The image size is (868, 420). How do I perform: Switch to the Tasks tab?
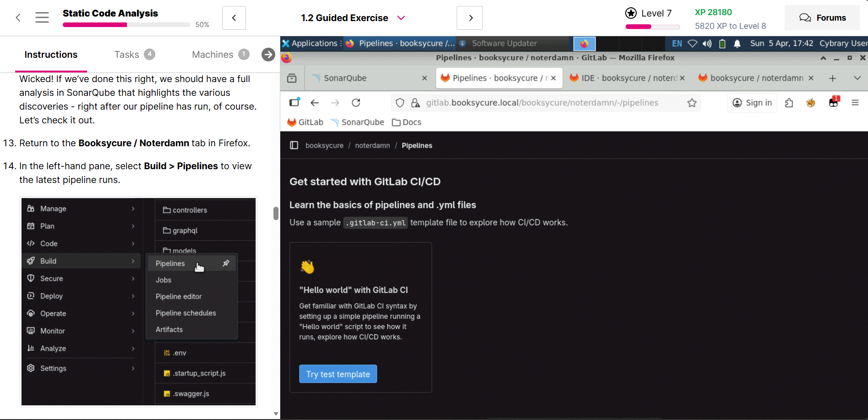pos(127,55)
